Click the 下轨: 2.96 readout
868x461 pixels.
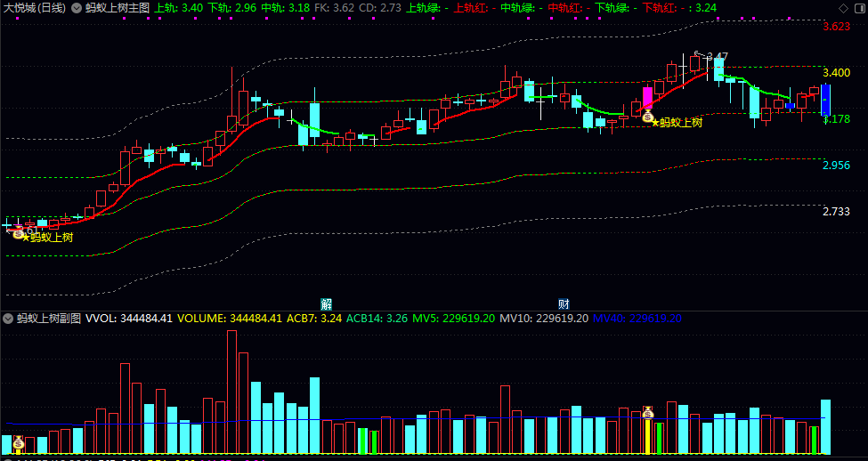tap(232, 8)
